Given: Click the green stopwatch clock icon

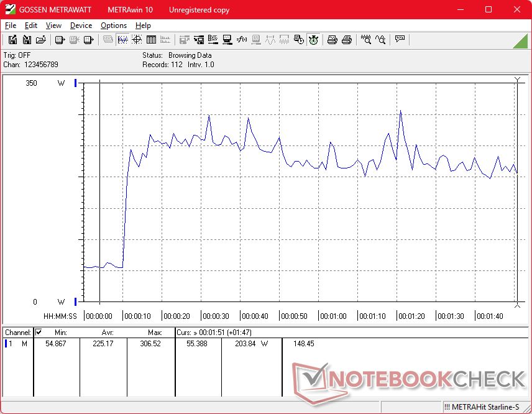Looking at the screenshot, I should click(313, 40).
